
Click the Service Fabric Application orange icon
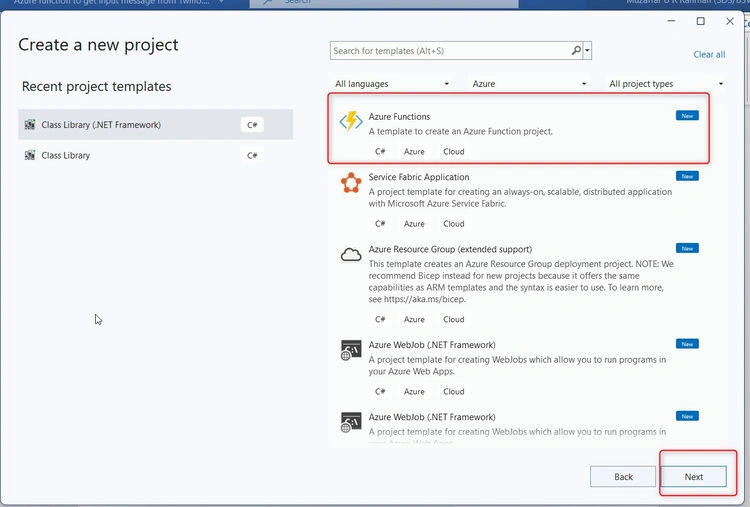click(x=351, y=183)
